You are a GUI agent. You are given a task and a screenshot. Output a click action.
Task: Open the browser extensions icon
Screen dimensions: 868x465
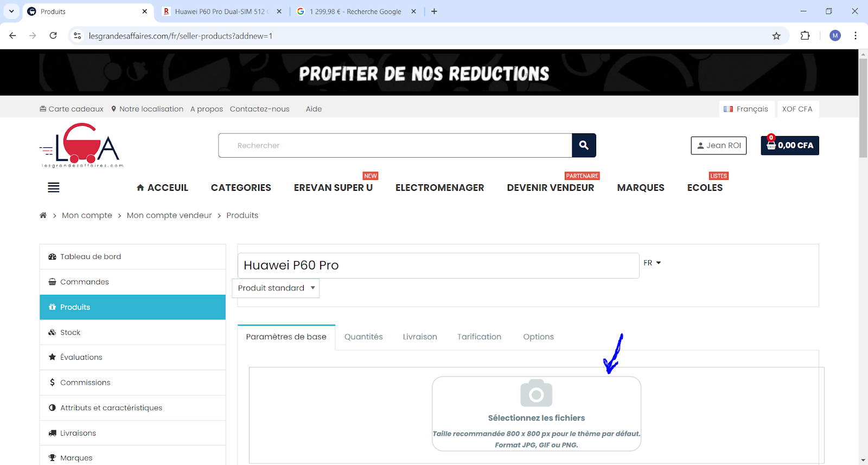pos(805,36)
